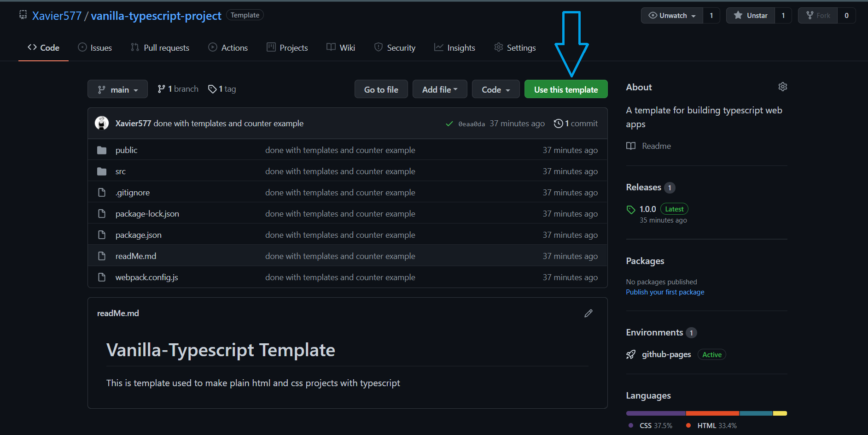Click the src folder icon
Image resolution: width=868 pixels, height=435 pixels.
tap(102, 171)
